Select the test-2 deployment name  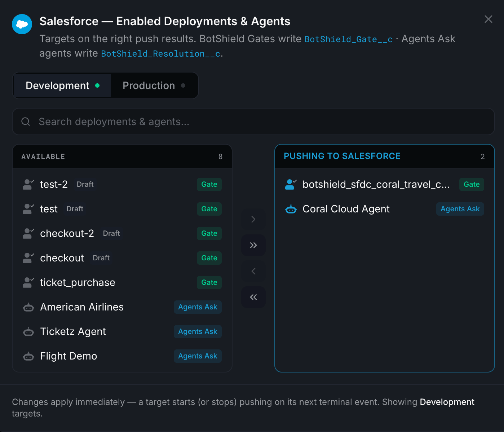[54, 184]
